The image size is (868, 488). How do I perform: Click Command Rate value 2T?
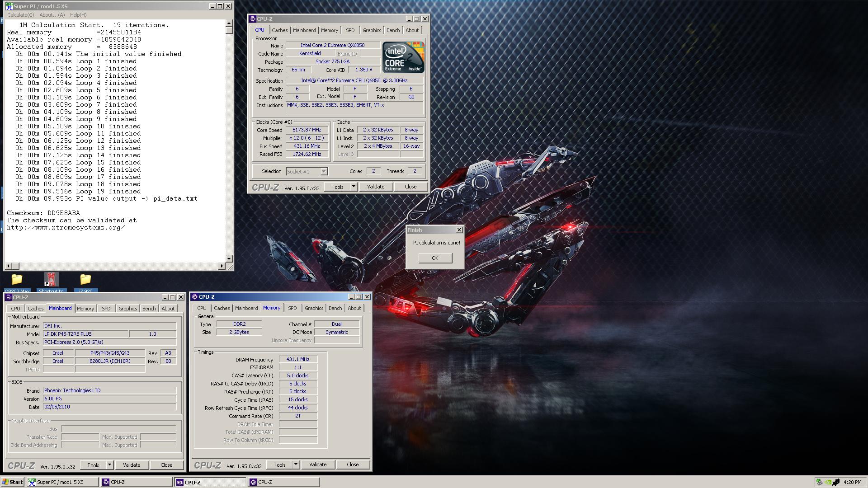point(298,416)
